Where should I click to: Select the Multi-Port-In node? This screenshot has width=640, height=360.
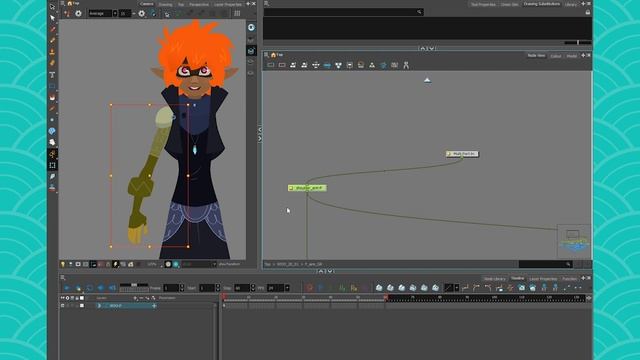462,154
